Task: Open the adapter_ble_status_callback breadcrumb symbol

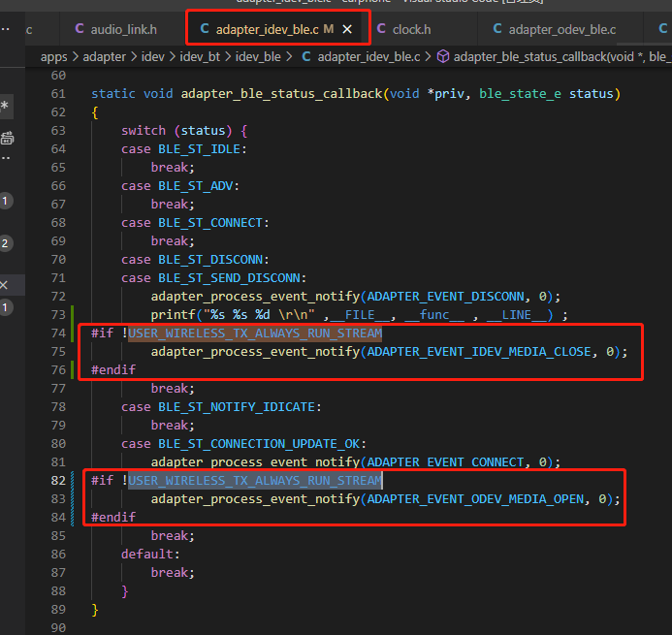Action: click(562, 56)
